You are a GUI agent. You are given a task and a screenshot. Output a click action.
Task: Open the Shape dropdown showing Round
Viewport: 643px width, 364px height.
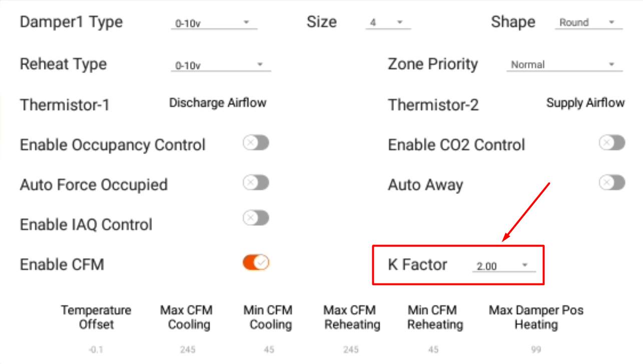click(588, 22)
